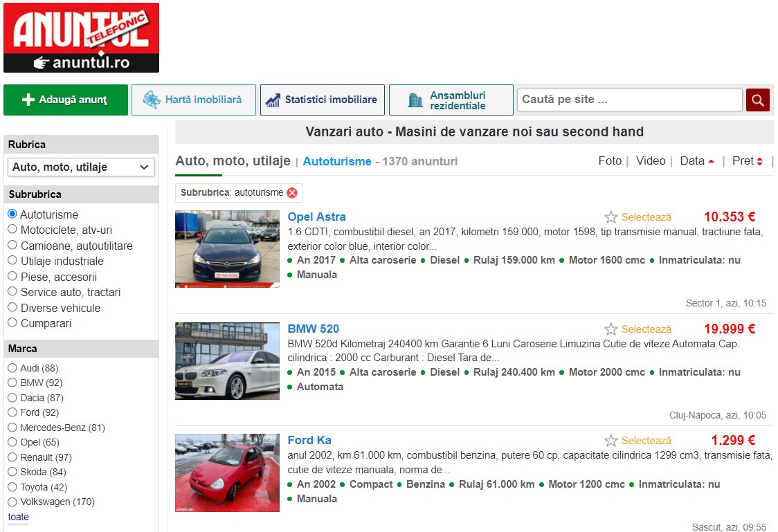This screenshot has width=778, height=532.
Task: Open the Harta imobiliara page
Action: (194, 100)
